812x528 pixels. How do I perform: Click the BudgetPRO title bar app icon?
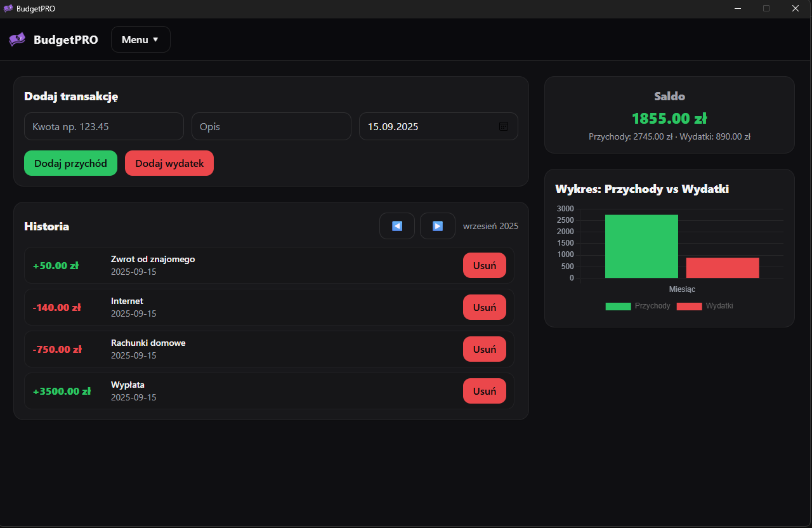click(x=8, y=8)
